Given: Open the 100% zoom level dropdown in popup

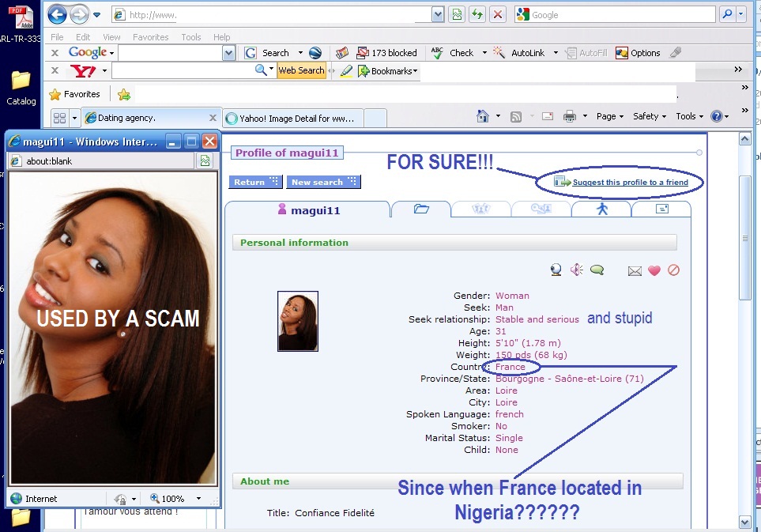Looking at the screenshot, I should (x=198, y=499).
